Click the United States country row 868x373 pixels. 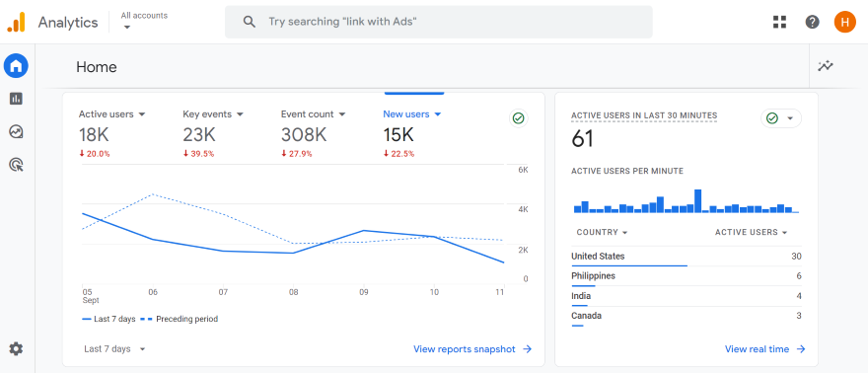tap(686, 257)
